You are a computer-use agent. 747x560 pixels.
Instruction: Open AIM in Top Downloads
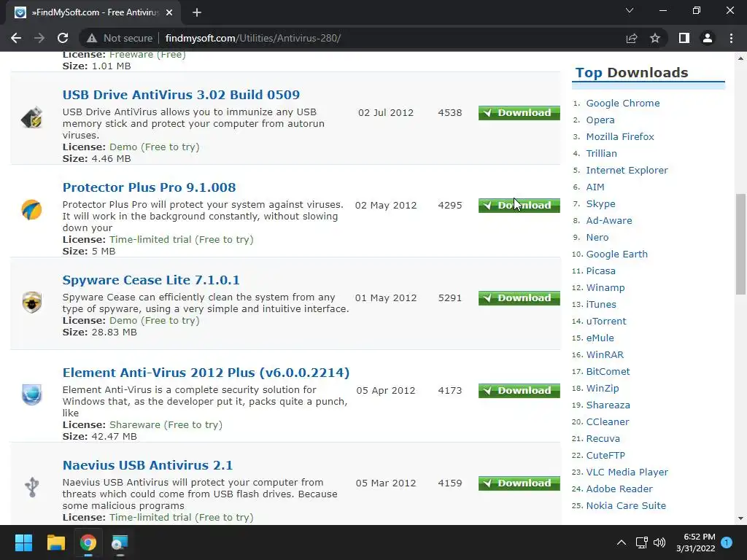595,187
